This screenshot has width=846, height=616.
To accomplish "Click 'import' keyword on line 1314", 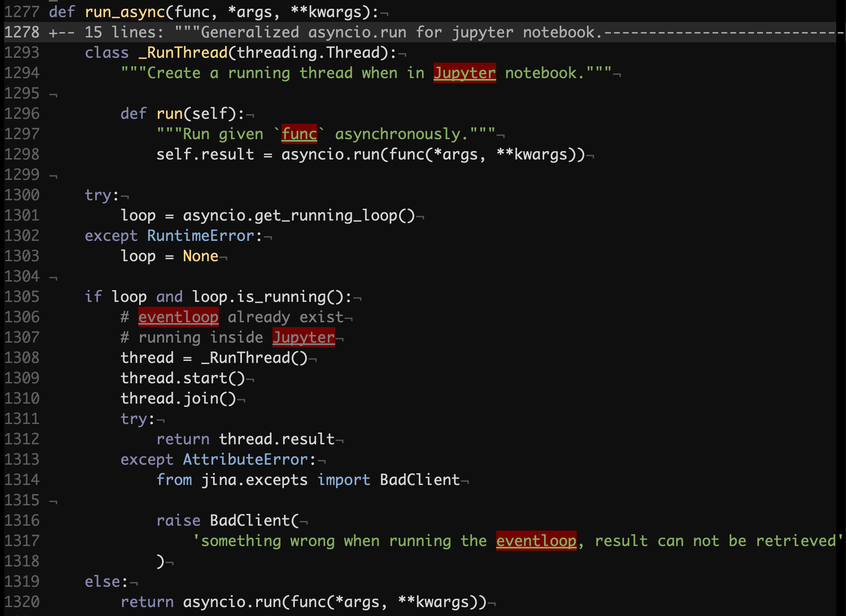I will coord(344,480).
